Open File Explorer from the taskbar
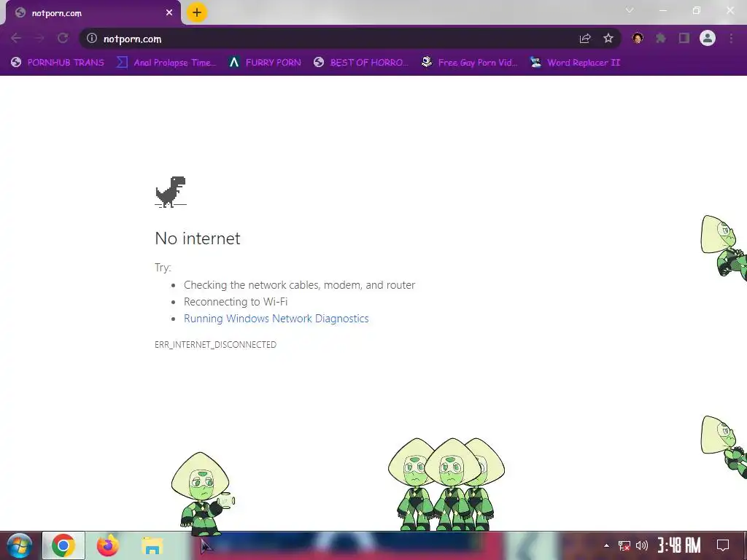 [x=152, y=545]
